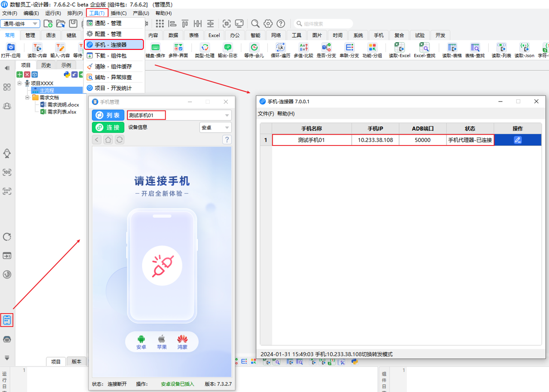This screenshot has height=392, width=549.
Task: Select the 安卓 platform option at phone bottom
Action: coord(141,342)
